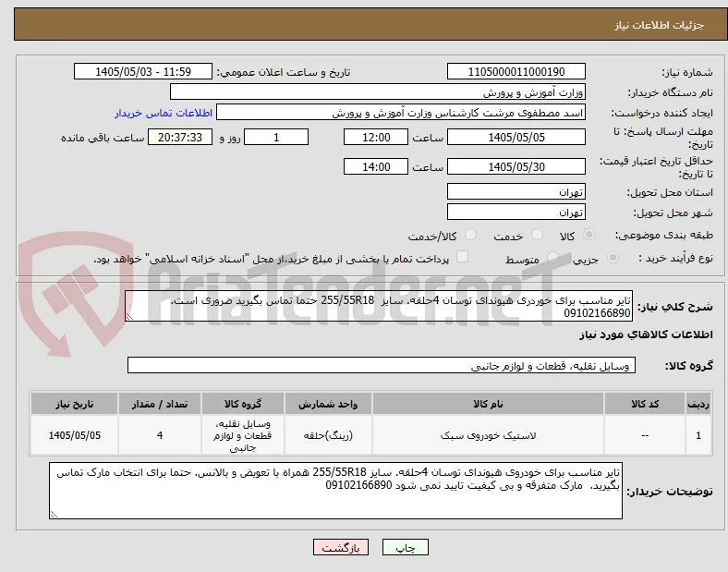Click the cell لاستیک خودروی سبک
Image resolution: width=728 pixels, height=572 pixels.
point(488,435)
